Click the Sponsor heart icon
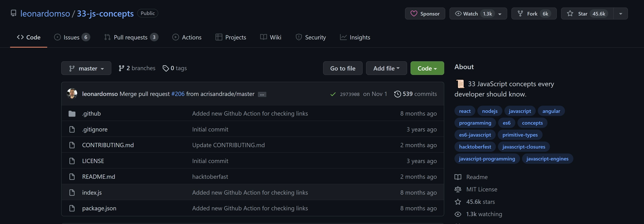Image resolution: width=644 pixels, height=224 pixels. pos(414,13)
